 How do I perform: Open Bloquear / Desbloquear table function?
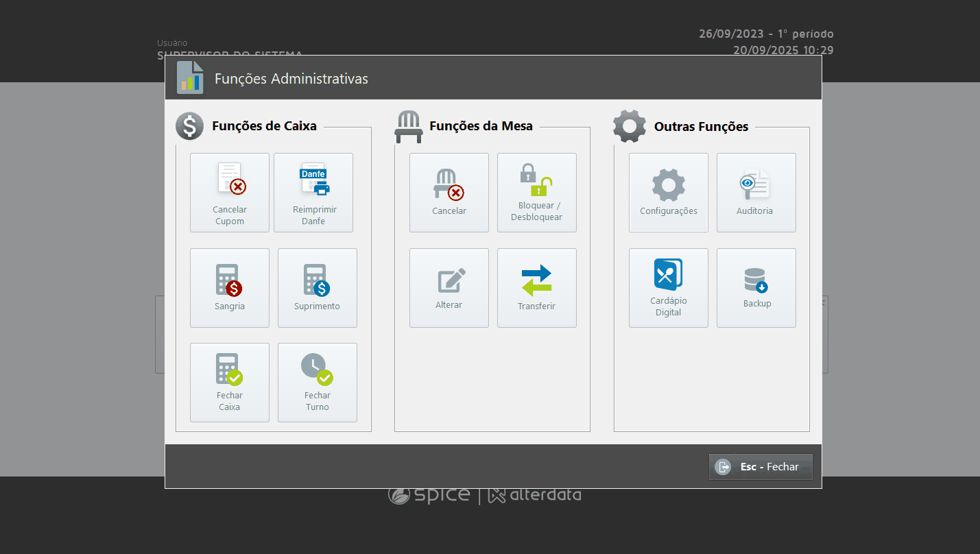click(537, 193)
